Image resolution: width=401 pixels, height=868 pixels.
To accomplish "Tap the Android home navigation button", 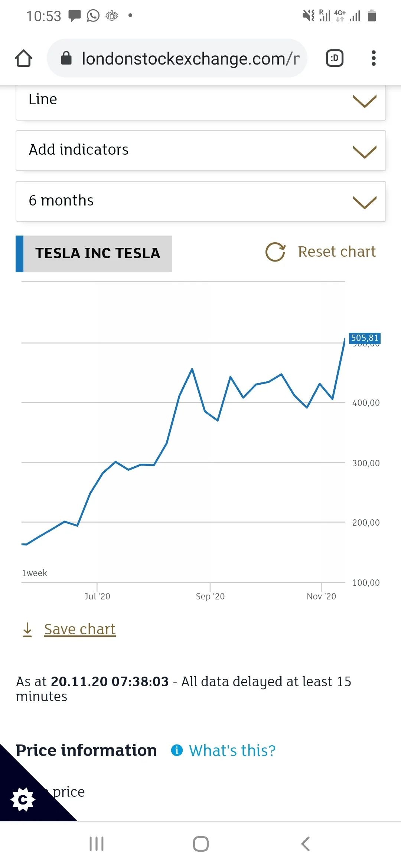I will pos(201,844).
